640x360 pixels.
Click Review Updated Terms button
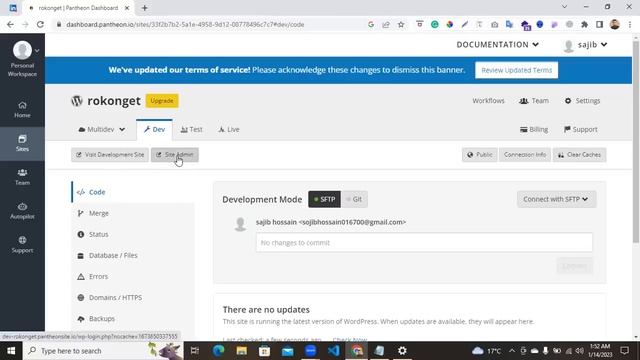click(516, 70)
